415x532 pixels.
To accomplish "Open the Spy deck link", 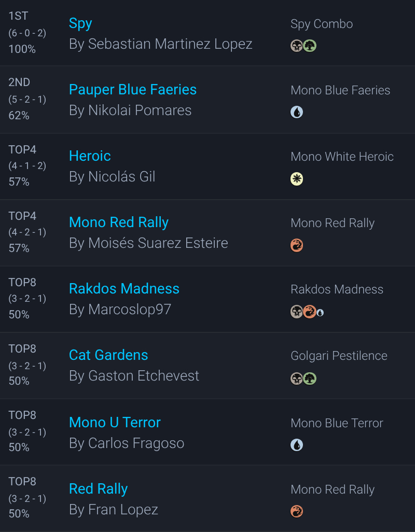I will click(80, 23).
